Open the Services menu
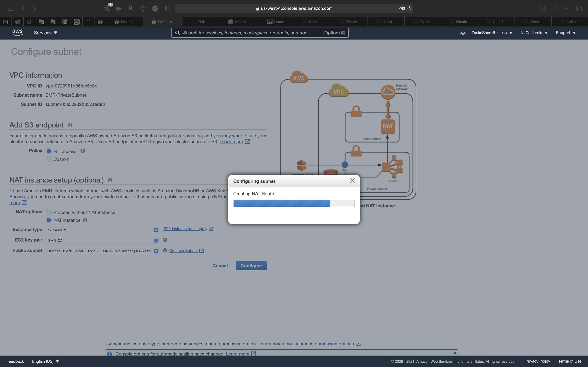Screen dimensions: 588x367 tap(45, 33)
